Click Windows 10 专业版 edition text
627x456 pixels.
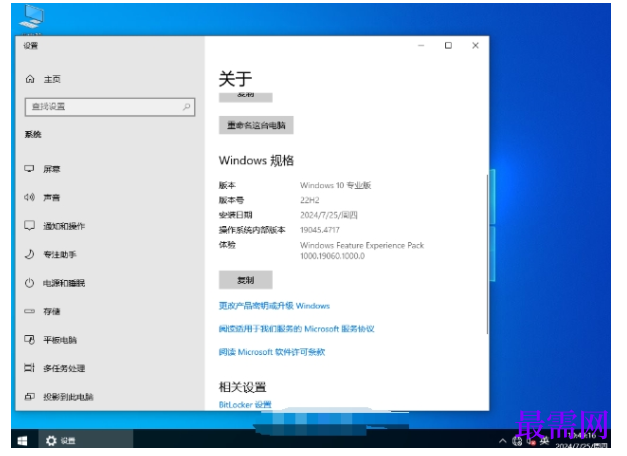coord(335,185)
